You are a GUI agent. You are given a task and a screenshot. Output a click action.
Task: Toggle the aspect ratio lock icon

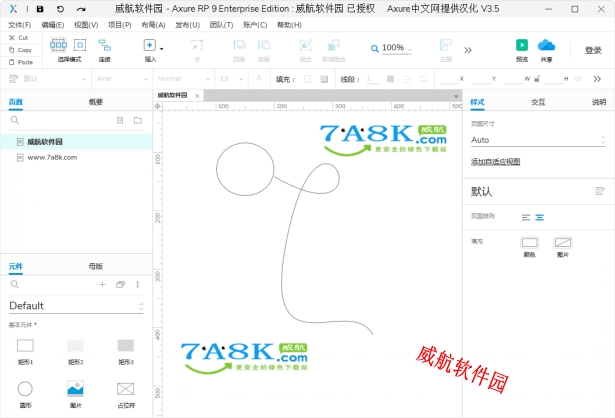point(537,79)
